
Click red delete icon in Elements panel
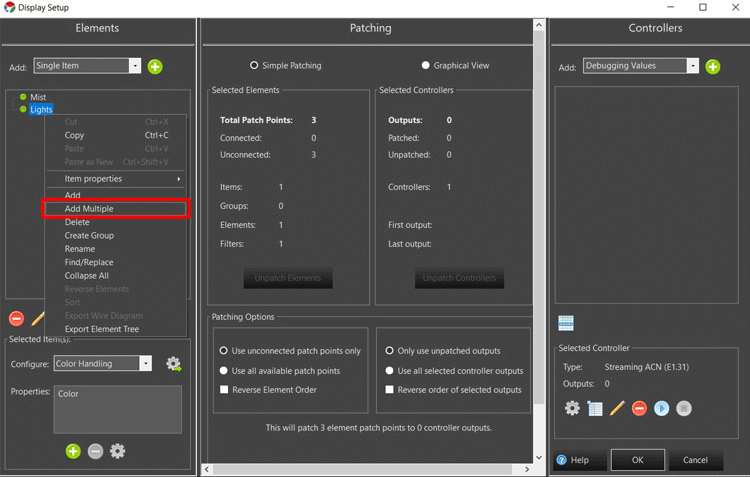click(16, 319)
